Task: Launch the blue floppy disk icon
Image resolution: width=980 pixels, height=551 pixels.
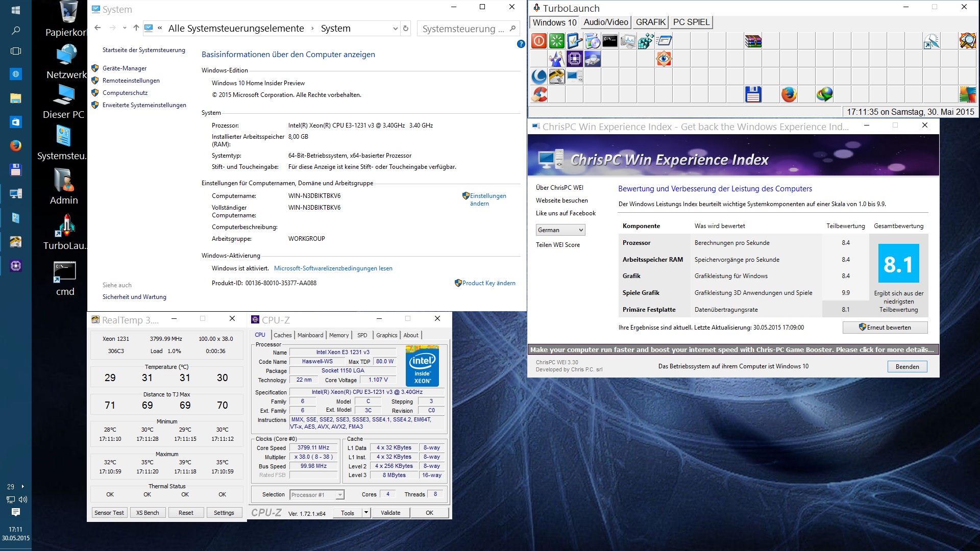Action: point(753,94)
